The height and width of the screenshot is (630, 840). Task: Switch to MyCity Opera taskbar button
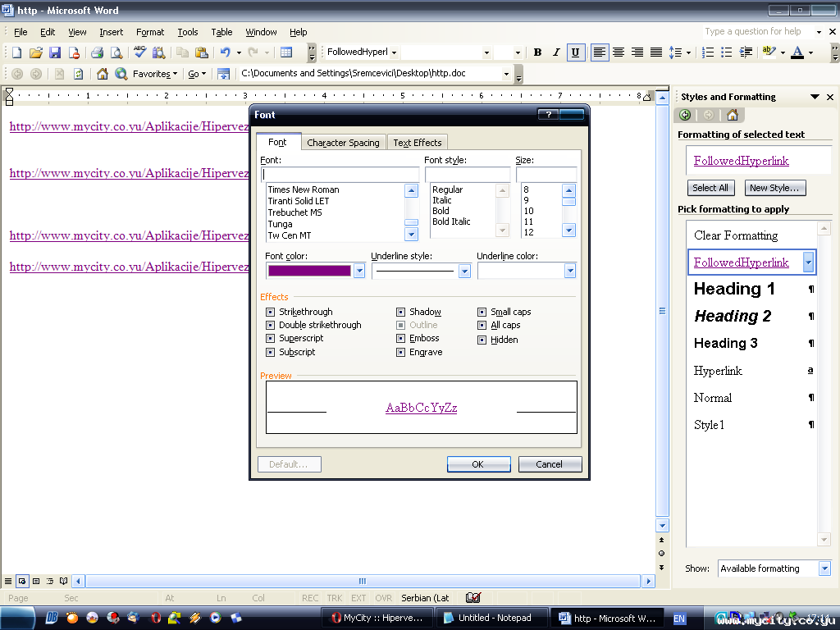377,618
